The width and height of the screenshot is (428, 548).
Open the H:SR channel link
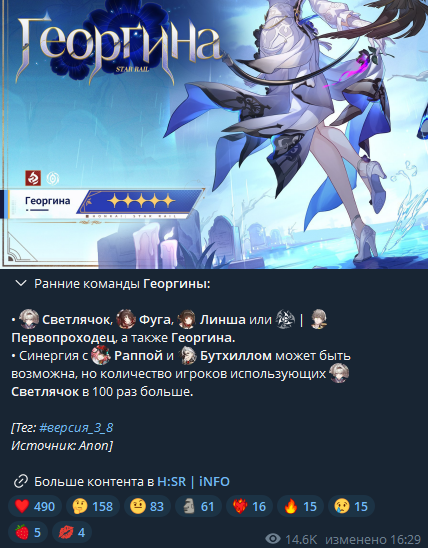pos(172,482)
